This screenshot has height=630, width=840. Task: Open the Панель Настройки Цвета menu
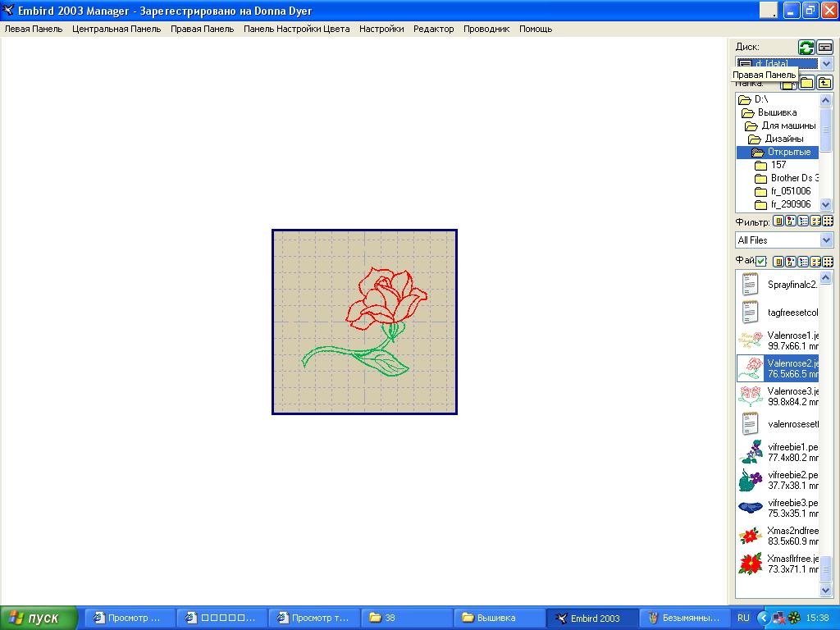point(296,29)
